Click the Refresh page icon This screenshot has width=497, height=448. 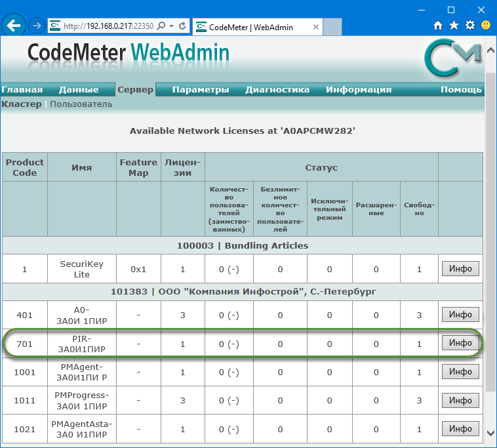(182, 26)
